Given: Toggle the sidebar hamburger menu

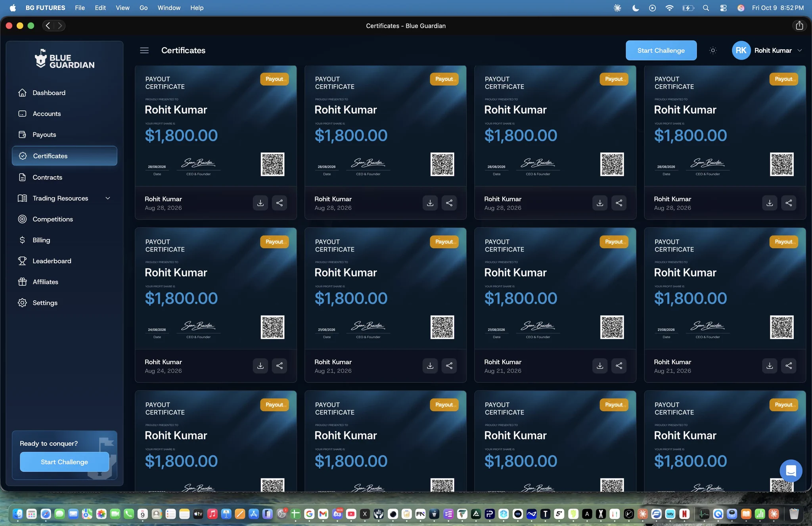Looking at the screenshot, I should (144, 50).
